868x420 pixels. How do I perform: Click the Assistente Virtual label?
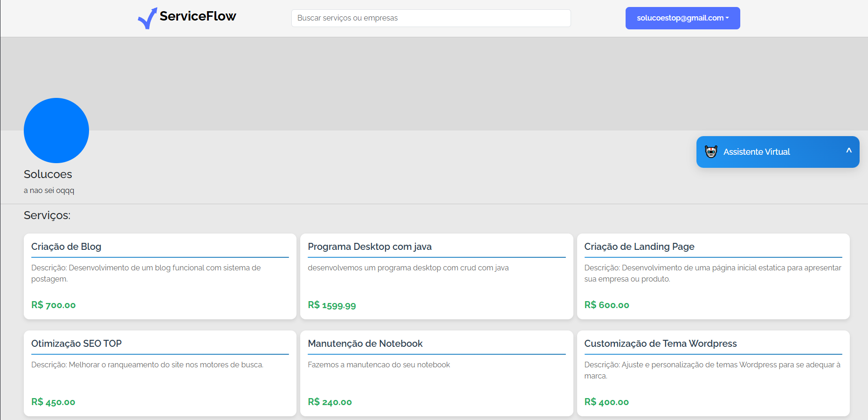tap(757, 152)
